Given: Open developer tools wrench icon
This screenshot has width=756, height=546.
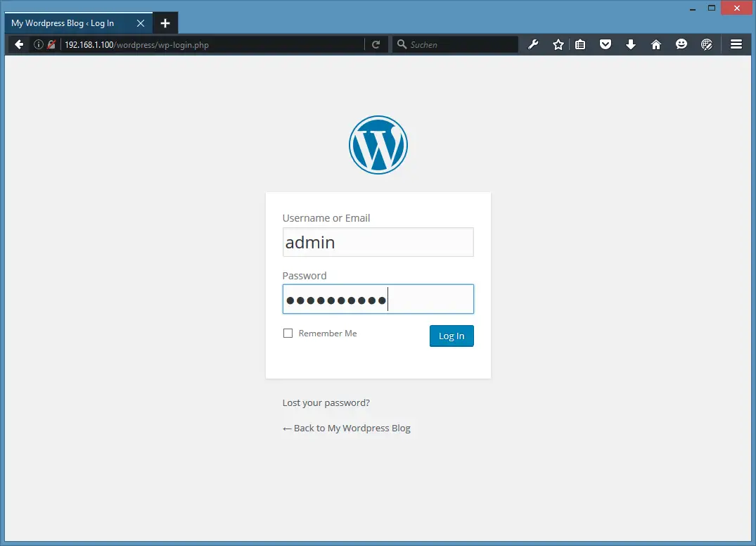Looking at the screenshot, I should point(533,45).
